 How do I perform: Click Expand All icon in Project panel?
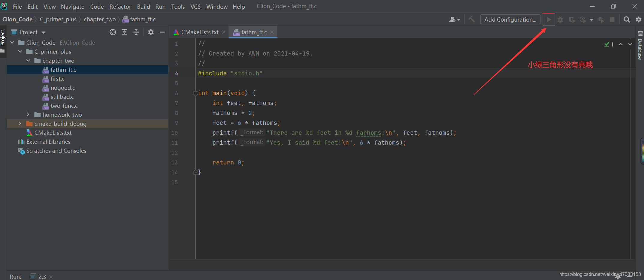124,32
